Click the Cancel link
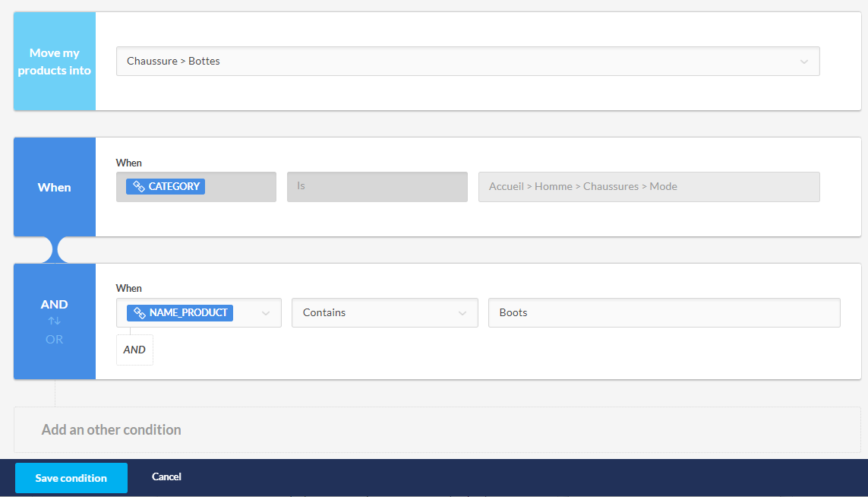Viewport: 868px width, 497px height. (x=166, y=477)
